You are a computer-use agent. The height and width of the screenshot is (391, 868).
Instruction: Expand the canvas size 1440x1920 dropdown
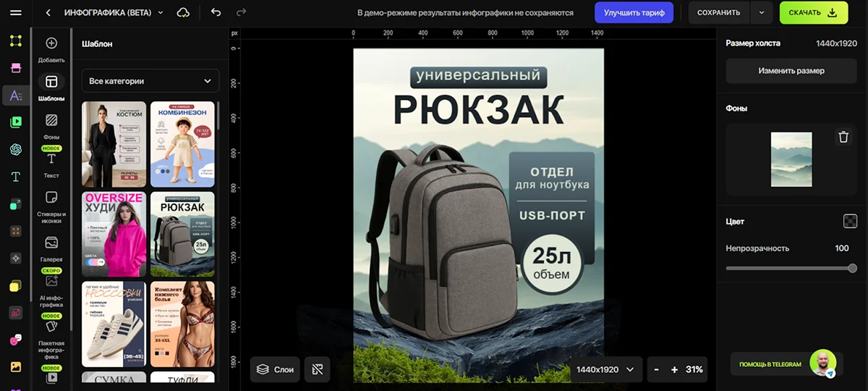coord(605,369)
